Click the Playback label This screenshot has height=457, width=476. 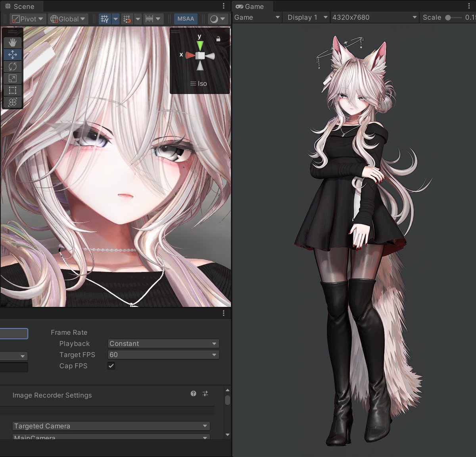coord(75,343)
